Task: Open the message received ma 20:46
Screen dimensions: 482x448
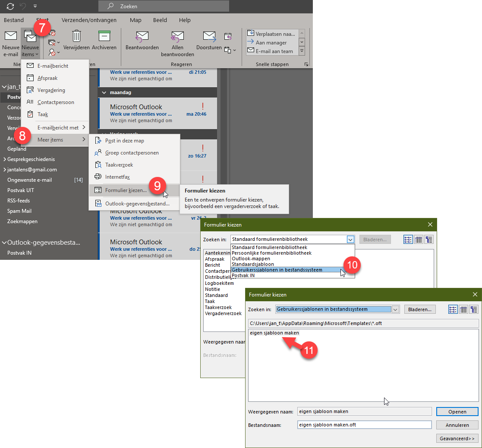Action: click(158, 114)
